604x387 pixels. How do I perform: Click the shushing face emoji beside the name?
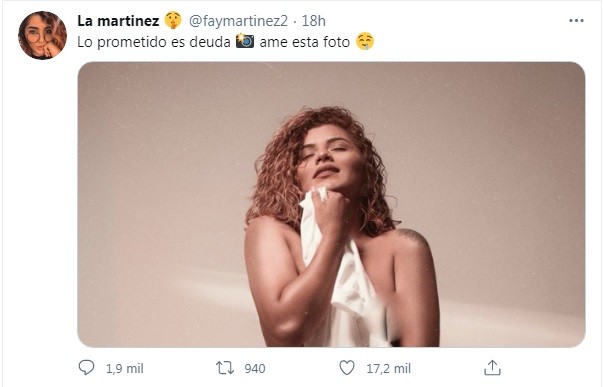click(x=173, y=20)
